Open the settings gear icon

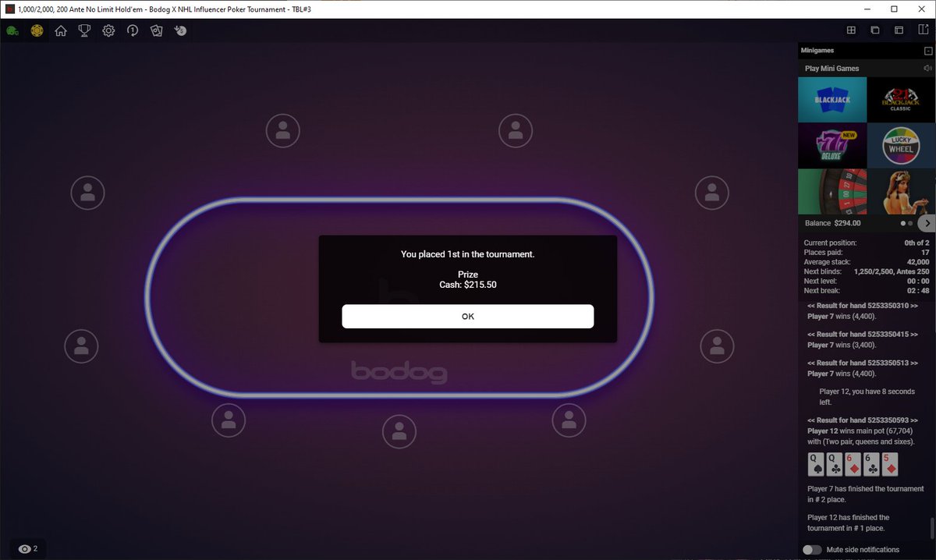(x=108, y=31)
